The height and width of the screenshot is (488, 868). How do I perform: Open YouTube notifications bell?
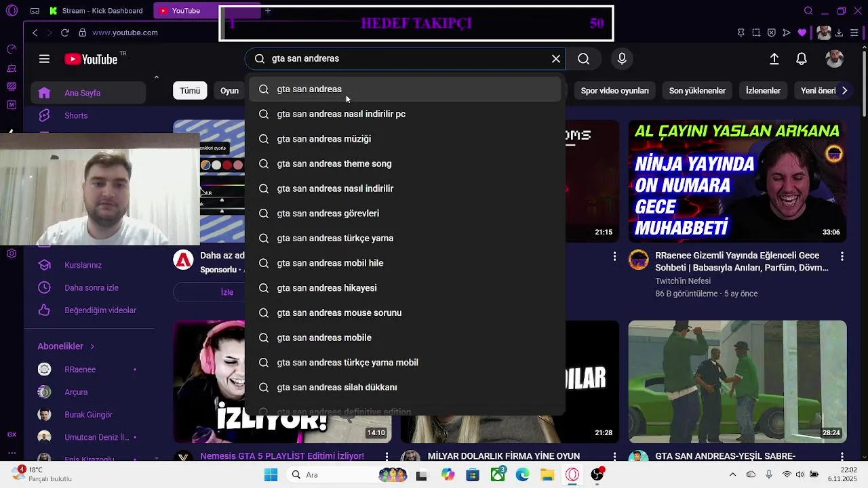click(802, 59)
